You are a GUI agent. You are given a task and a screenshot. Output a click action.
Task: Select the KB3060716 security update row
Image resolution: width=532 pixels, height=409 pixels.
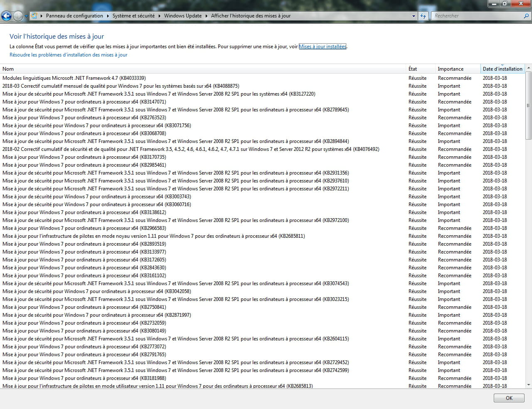[263, 204]
